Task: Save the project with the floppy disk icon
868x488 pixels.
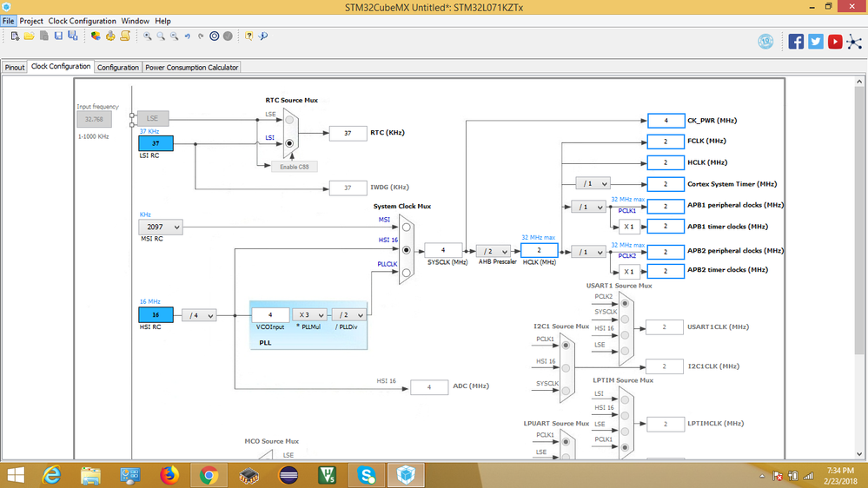Action: coord(58,36)
